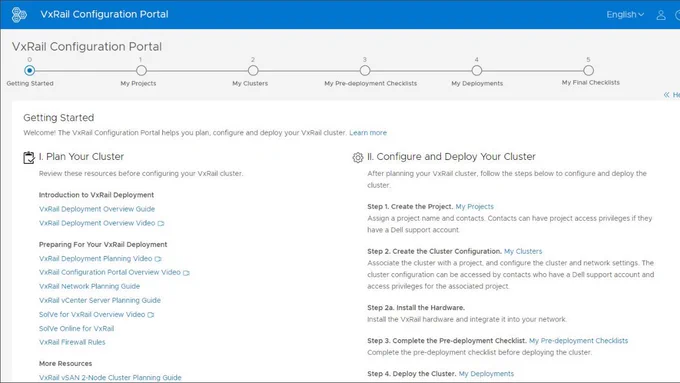Viewport: 680px width, 383px height.
Task: Open VxRail vCenter Server Planning Guide link
Action: coord(100,300)
